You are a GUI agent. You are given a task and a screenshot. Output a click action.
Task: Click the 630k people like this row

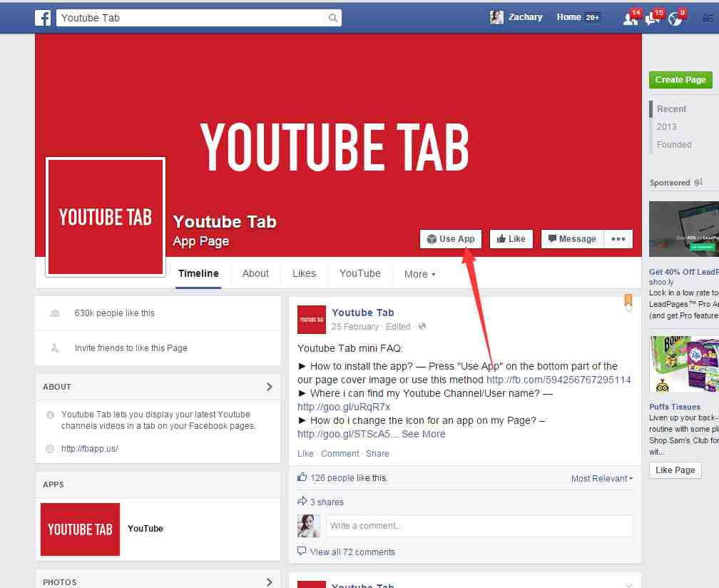(158, 313)
